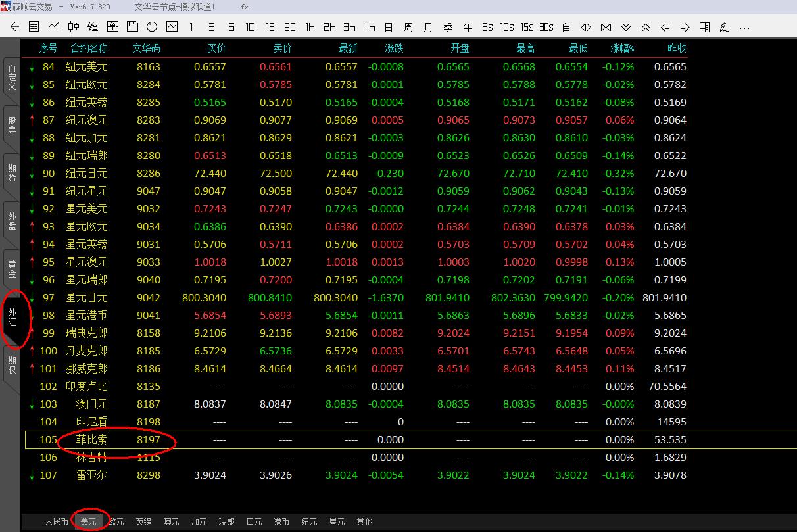Switch to the 人民币 bottom tab
797x532 pixels.
click(x=57, y=521)
